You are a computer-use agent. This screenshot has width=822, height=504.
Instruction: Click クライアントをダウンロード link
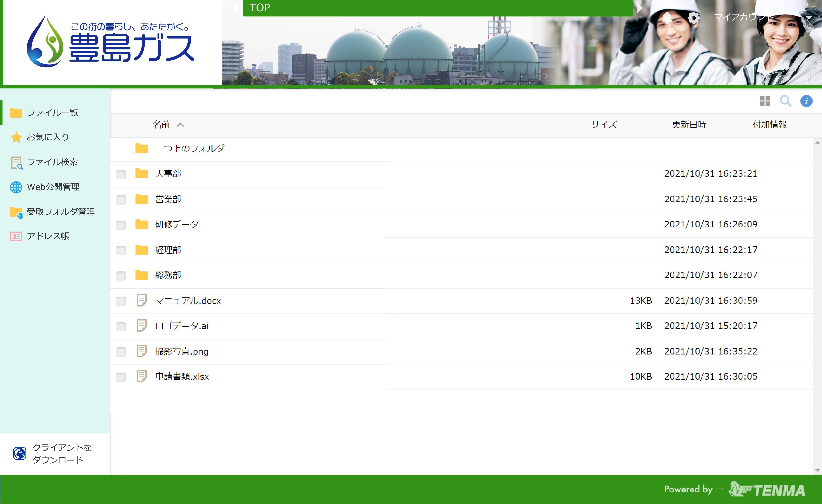pyautogui.click(x=62, y=453)
